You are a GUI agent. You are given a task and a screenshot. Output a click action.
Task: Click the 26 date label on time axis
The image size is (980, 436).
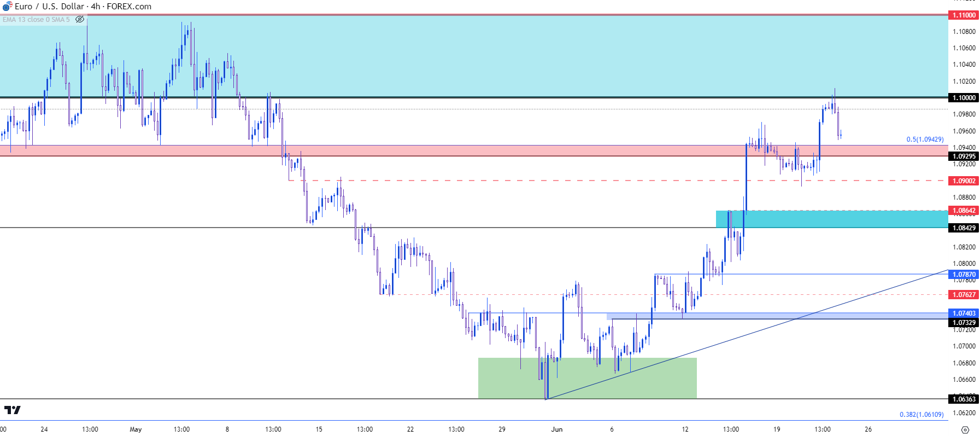pyautogui.click(x=868, y=429)
